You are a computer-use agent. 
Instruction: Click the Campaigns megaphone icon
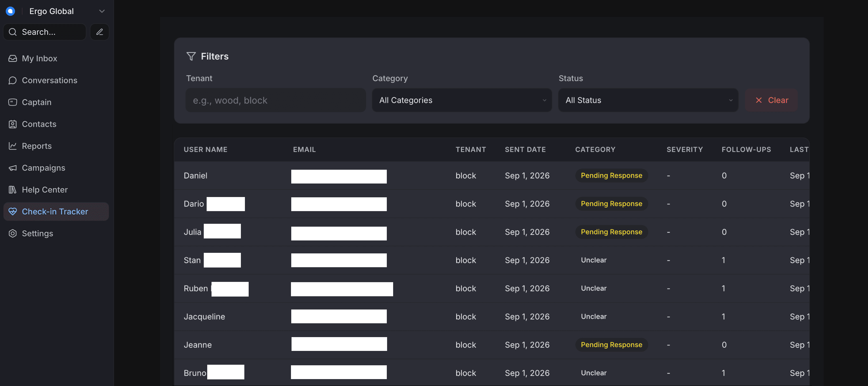12,168
